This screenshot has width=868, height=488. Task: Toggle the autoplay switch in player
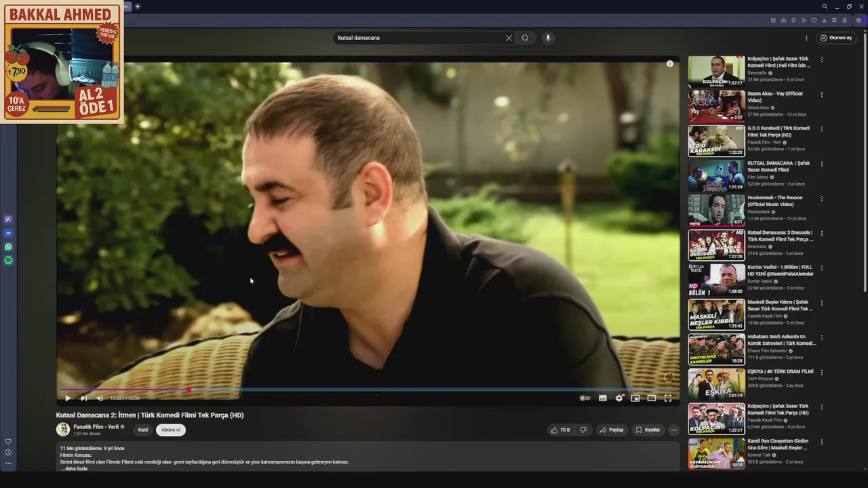click(585, 399)
